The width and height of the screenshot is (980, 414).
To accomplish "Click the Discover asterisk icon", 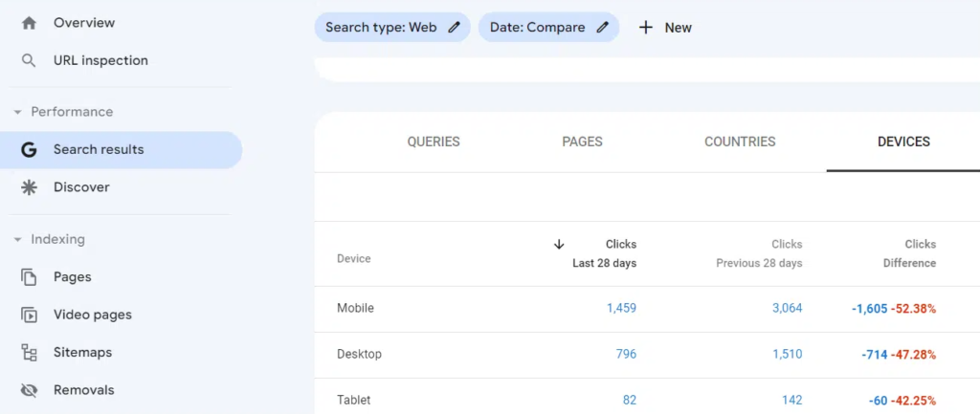I will click(x=29, y=187).
